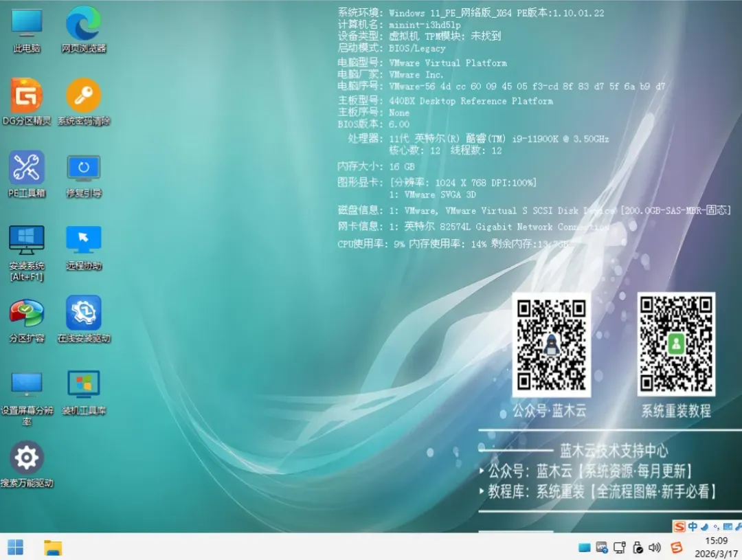Toggle the 中 Chinese input mode
This screenshot has width=742, height=560.
[x=693, y=527]
